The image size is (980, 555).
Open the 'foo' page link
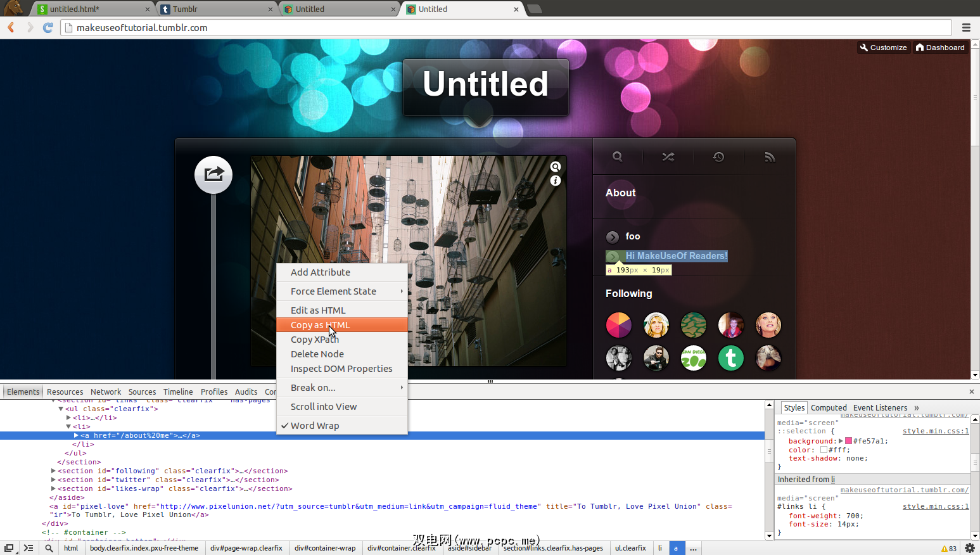[633, 236]
